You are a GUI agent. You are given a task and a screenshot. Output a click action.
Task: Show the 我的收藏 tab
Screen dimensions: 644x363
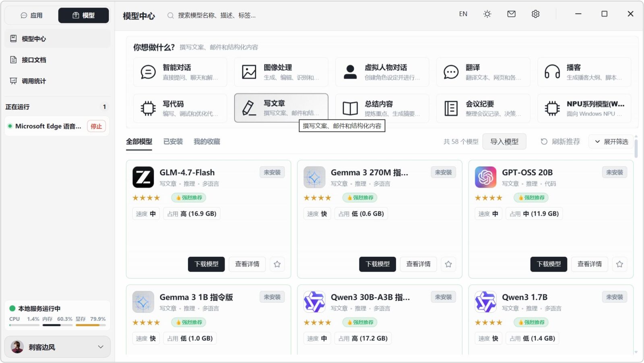[207, 142]
